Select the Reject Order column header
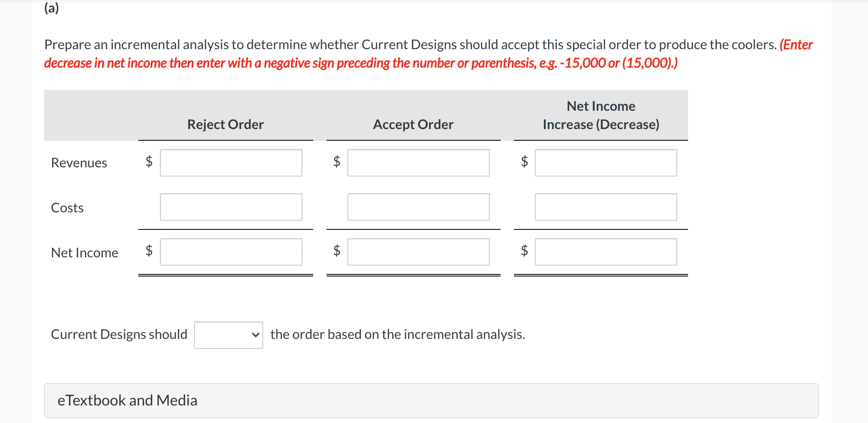 pos(226,124)
